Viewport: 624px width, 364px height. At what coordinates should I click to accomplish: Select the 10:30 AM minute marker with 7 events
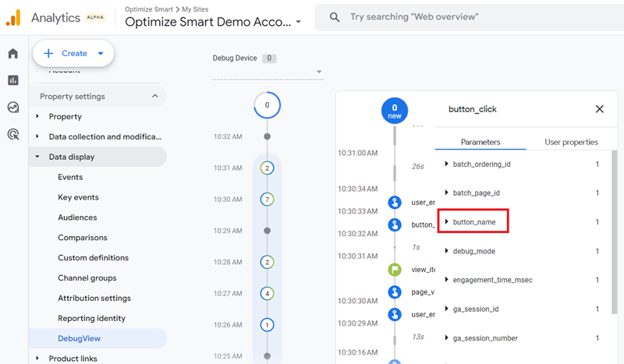tap(267, 200)
